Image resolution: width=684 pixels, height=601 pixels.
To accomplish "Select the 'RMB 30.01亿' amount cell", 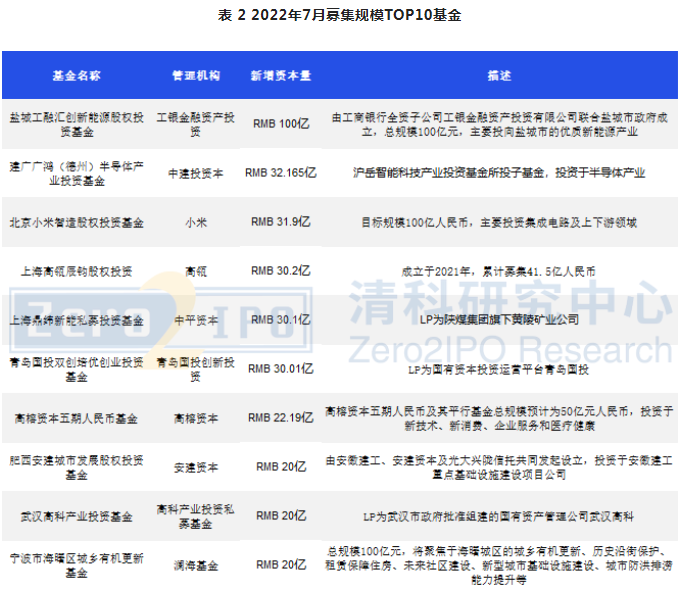I will click(280, 369).
